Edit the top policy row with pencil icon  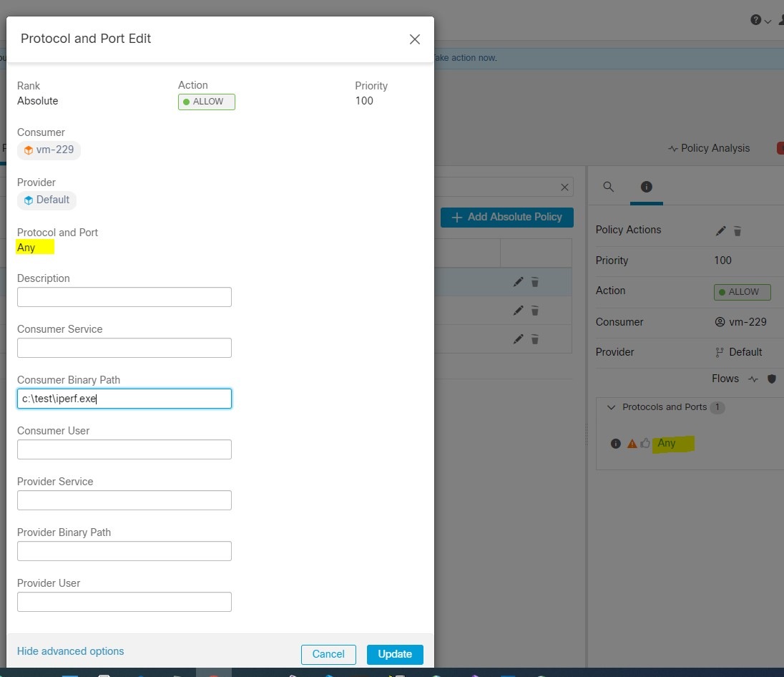tap(518, 282)
